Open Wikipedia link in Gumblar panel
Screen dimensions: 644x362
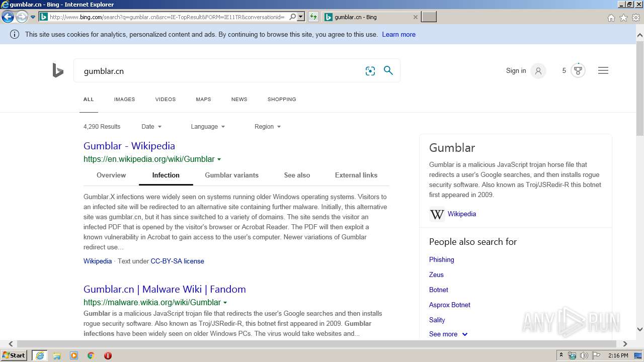click(x=461, y=214)
